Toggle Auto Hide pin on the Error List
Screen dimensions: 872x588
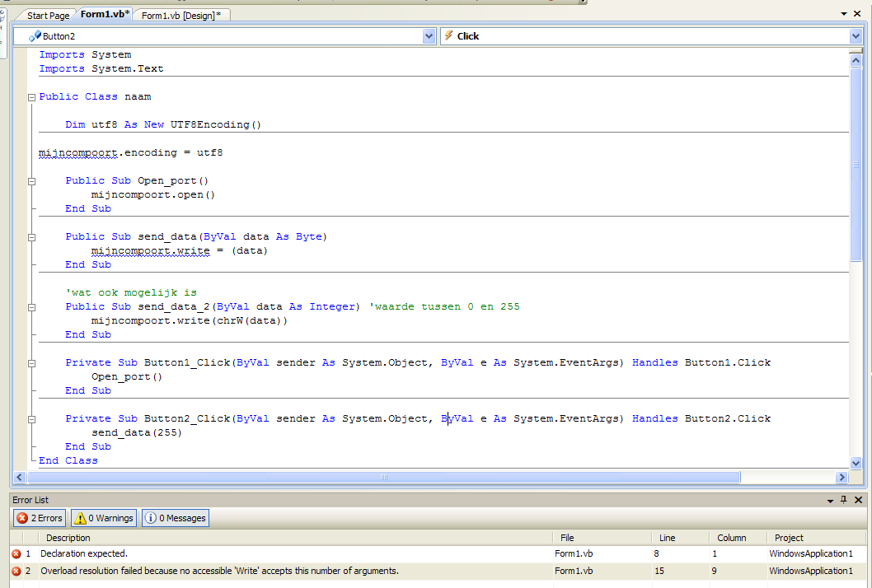[842, 500]
